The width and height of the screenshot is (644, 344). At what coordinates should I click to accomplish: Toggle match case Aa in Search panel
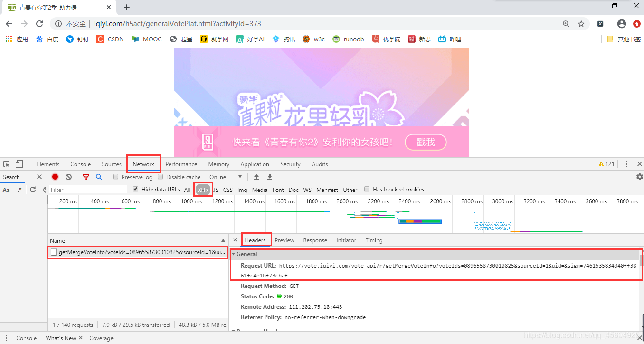coord(7,190)
